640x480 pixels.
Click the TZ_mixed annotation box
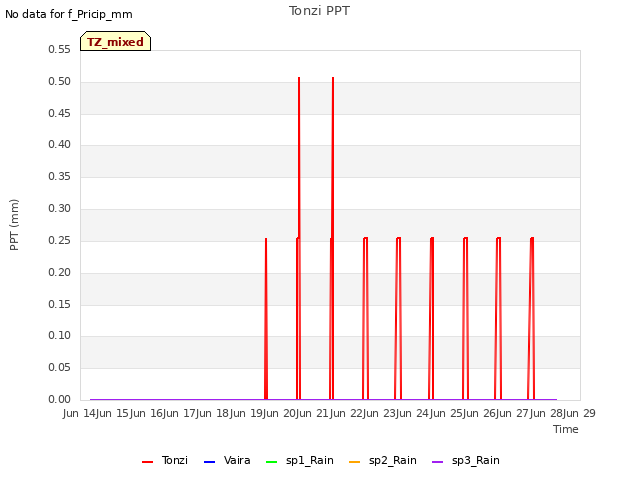tap(116, 41)
